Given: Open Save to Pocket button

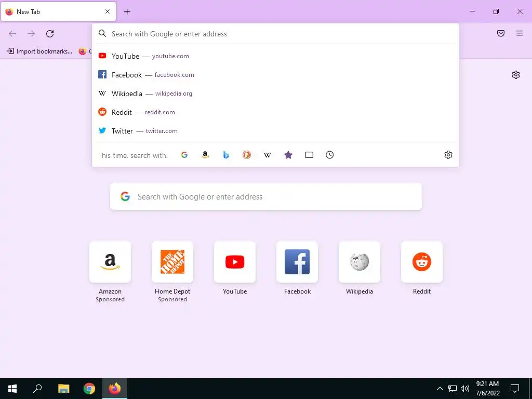Looking at the screenshot, I should (501, 33).
